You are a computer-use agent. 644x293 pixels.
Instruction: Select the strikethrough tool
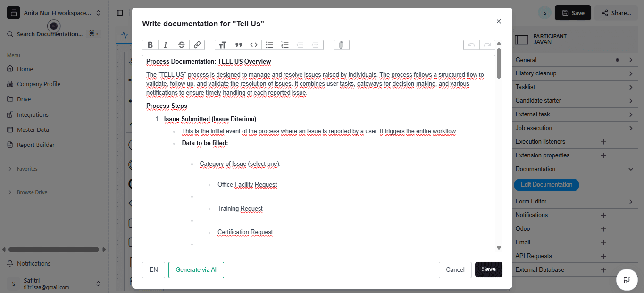pyautogui.click(x=181, y=44)
